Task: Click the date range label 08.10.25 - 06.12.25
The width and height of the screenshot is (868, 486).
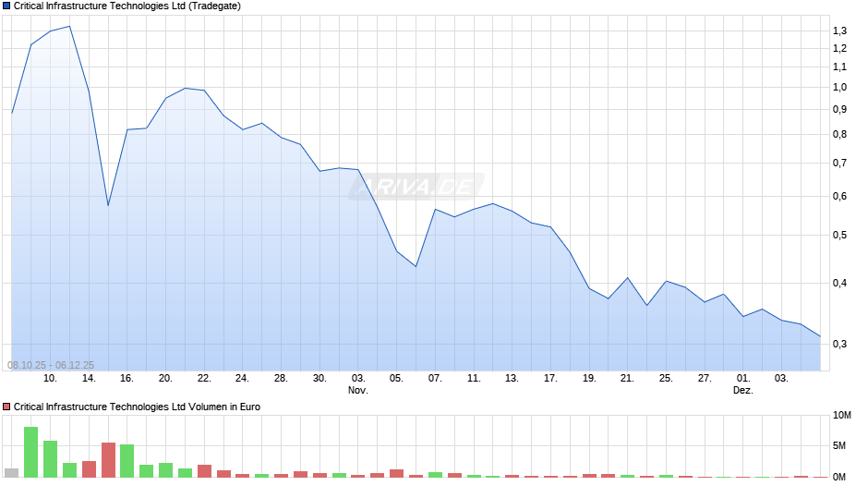Action: 51,365
